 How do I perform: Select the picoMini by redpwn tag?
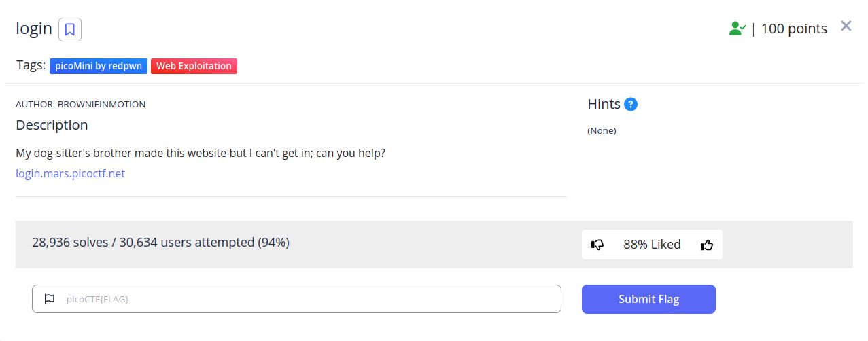pyautogui.click(x=99, y=66)
